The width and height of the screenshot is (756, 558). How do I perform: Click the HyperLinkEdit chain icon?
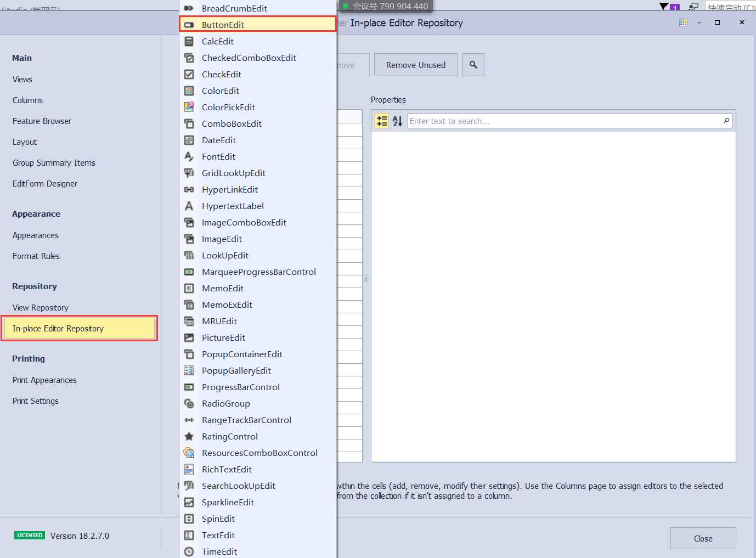[189, 189]
